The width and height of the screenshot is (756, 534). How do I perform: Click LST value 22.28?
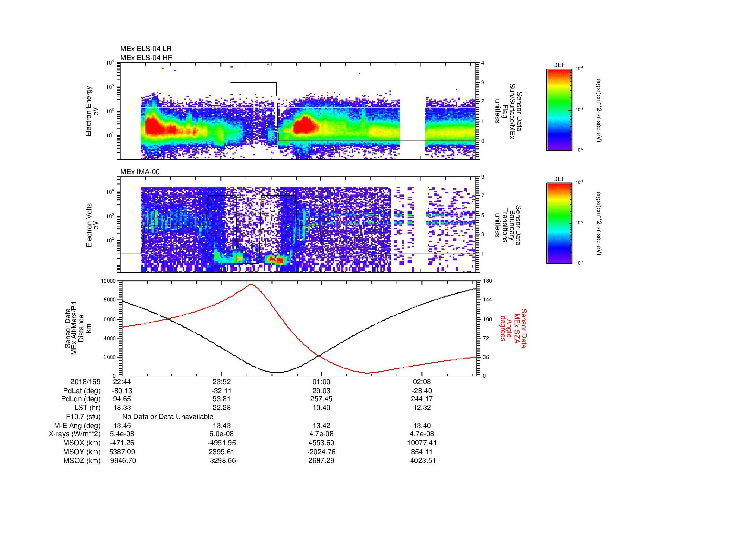pyautogui.click(x=222, y=408)
